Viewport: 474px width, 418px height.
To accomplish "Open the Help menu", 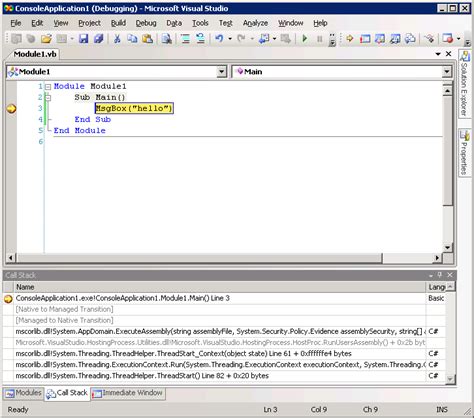I will (x=320, y=23).
